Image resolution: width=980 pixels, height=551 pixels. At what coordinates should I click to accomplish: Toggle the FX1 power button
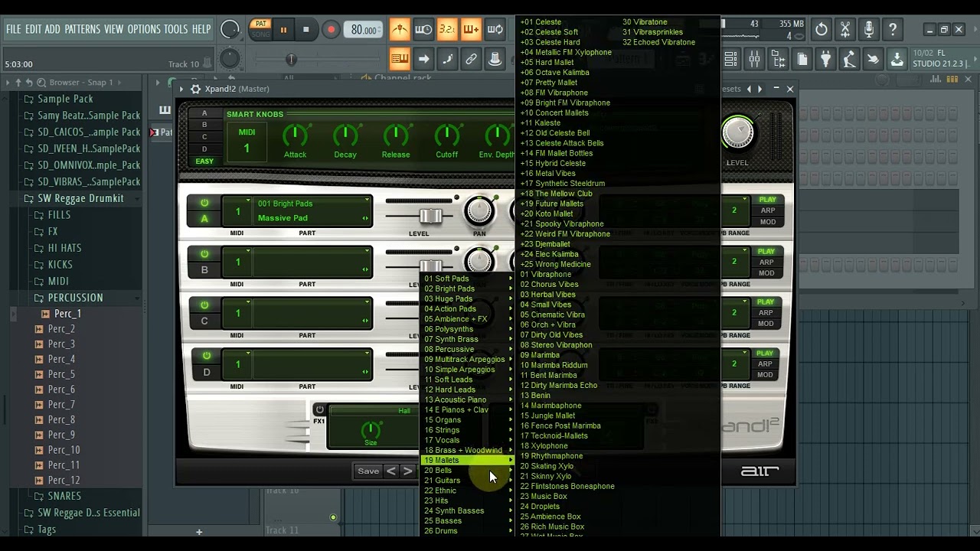320,409
